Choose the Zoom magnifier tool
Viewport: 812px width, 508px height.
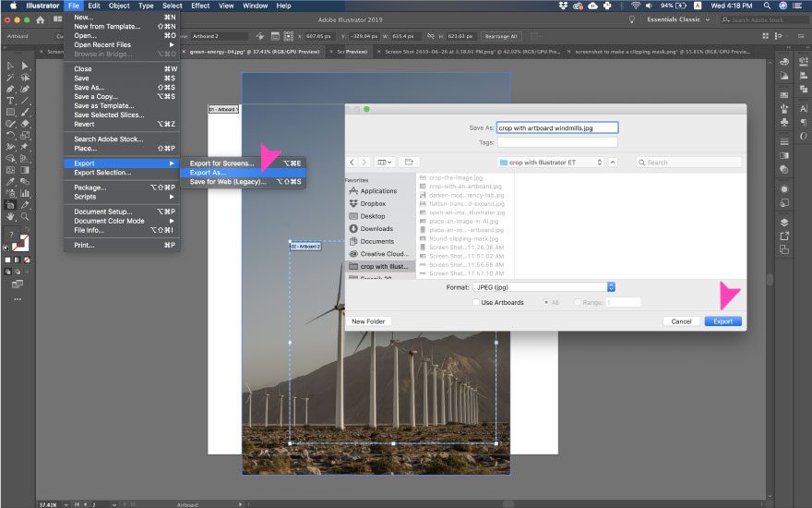[26, 216]
